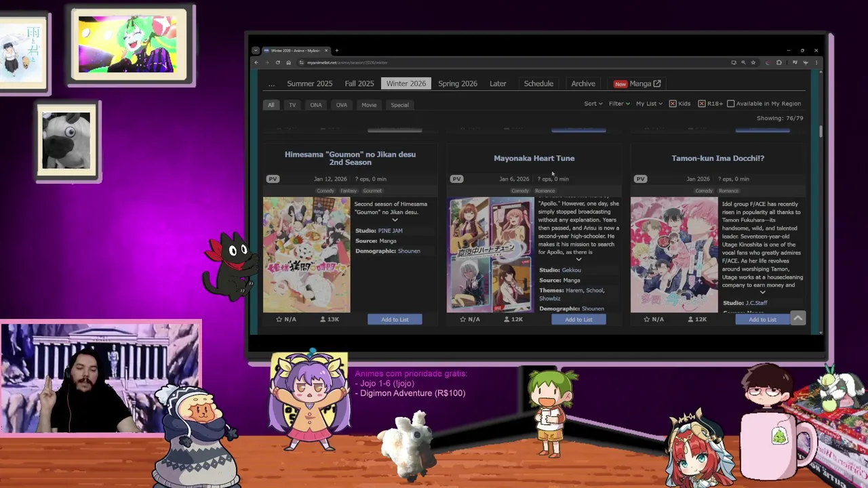The height and width of the screenshot is (488, 868).
Task: Open the Filter dropdown
Action: coord(619,104)
